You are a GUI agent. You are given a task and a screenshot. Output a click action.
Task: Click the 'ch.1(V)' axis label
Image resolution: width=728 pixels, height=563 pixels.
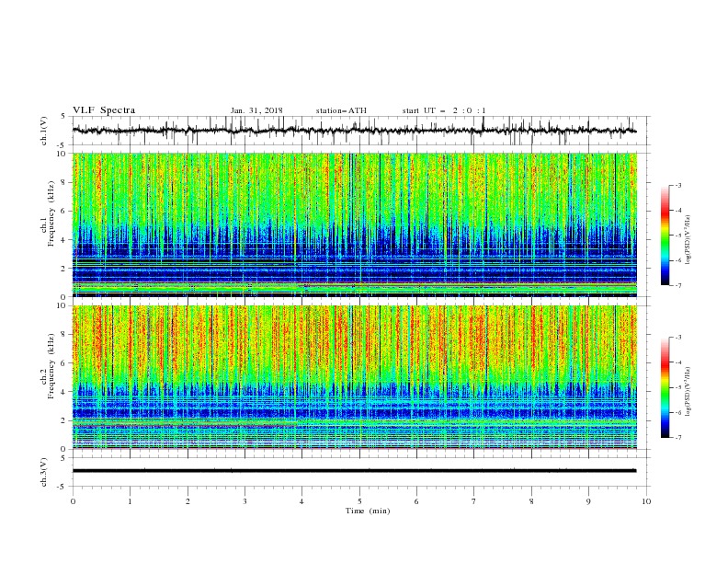pos(44,131)
